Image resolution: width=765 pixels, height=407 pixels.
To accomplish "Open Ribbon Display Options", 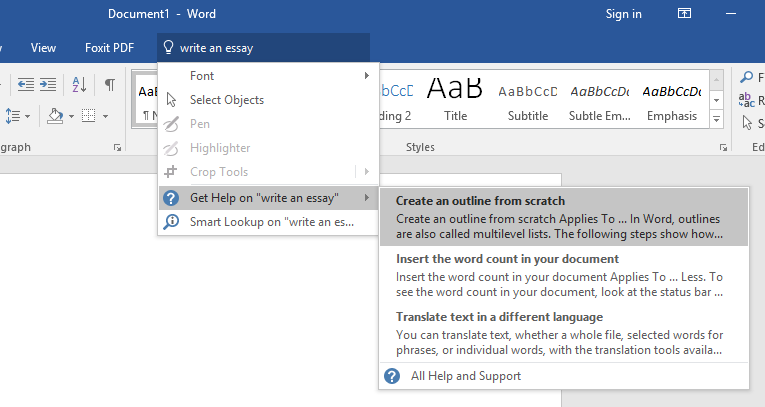I will [684, 14].
